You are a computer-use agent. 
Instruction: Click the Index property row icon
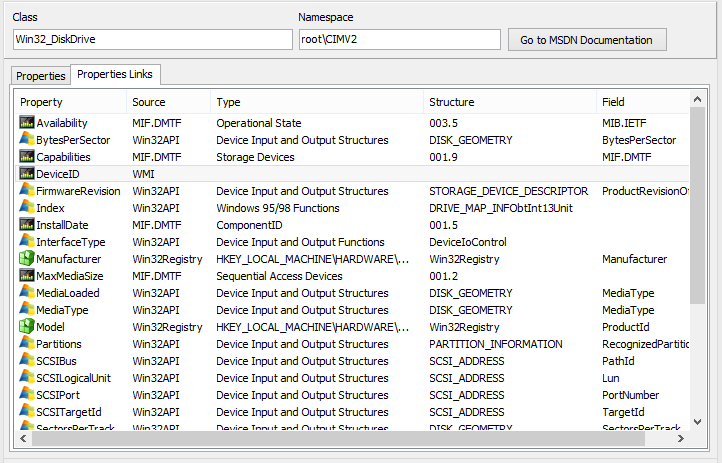coord(27,208)
